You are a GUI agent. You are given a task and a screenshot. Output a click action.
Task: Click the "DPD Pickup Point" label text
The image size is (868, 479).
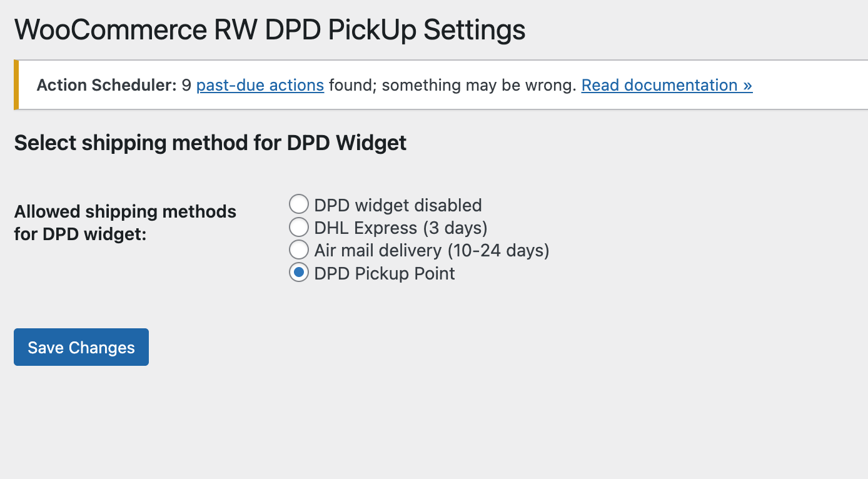tap(385, 274)
